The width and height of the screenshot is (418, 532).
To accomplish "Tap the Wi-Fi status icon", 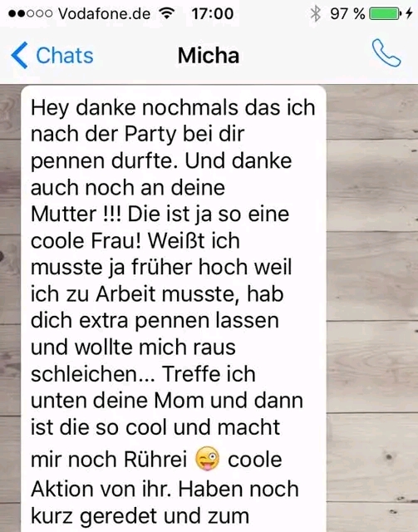I will [x=166, y=13].
